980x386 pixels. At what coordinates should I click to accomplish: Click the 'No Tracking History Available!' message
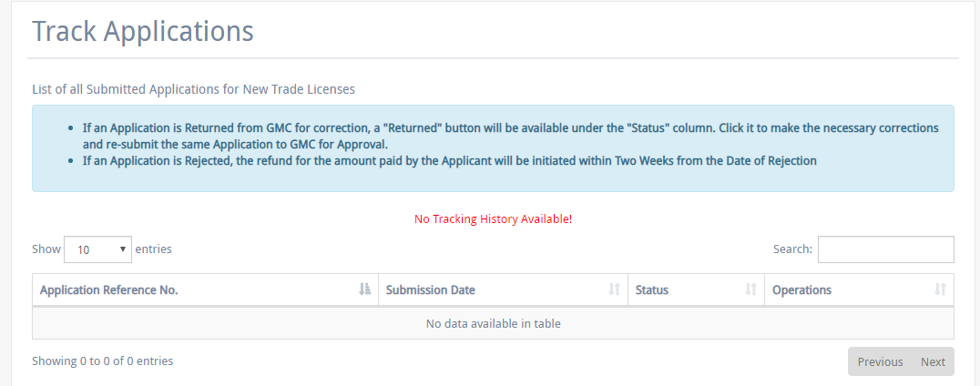(493, 219)
